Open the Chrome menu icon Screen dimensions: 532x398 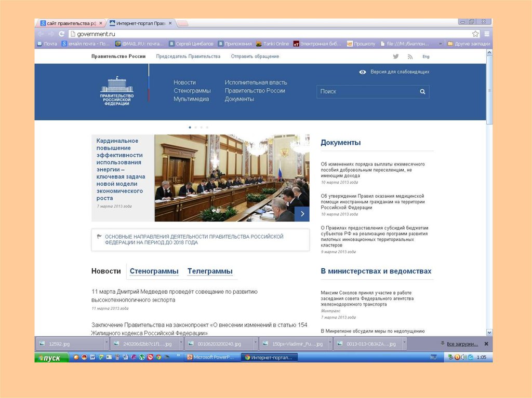[487, 34]
